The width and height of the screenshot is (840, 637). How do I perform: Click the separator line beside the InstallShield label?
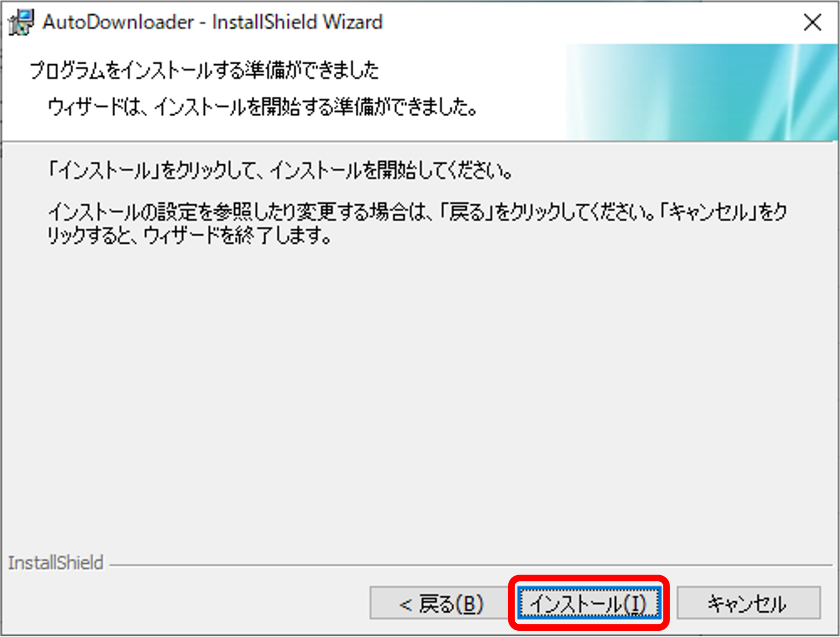click(470, 566)
